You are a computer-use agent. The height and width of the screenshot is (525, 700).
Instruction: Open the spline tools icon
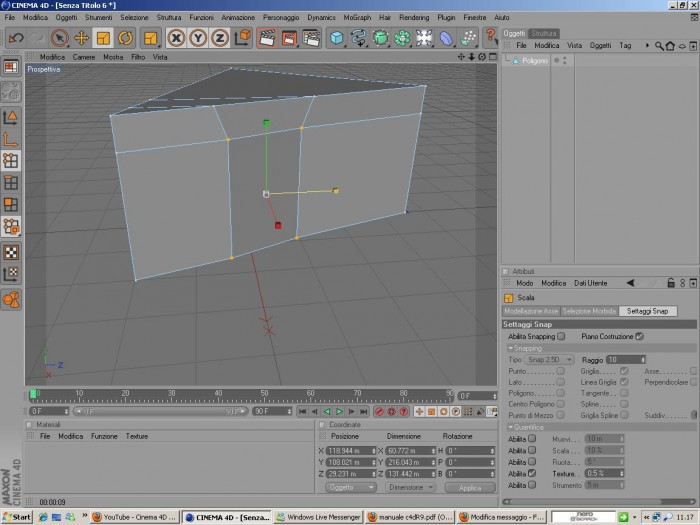click(358, 38)
